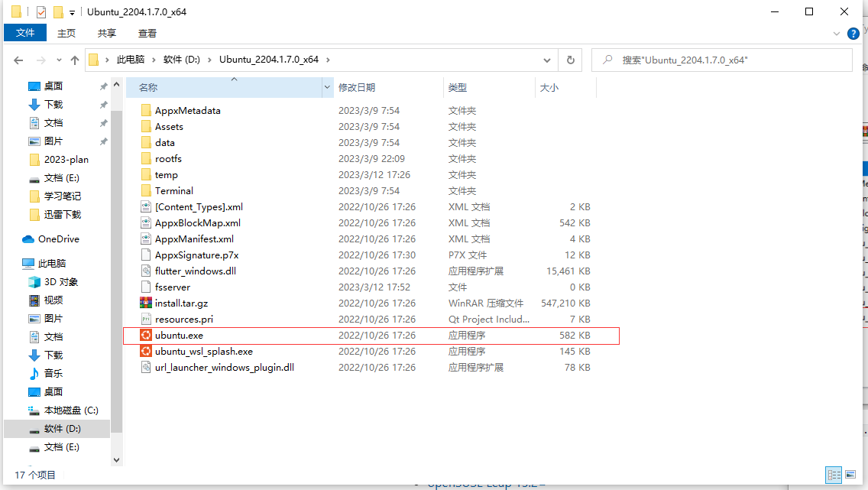Screen dimensions: 868x490
Task: Expand path chevron after 软件 (D:)
Action: (x=210, y=60)
